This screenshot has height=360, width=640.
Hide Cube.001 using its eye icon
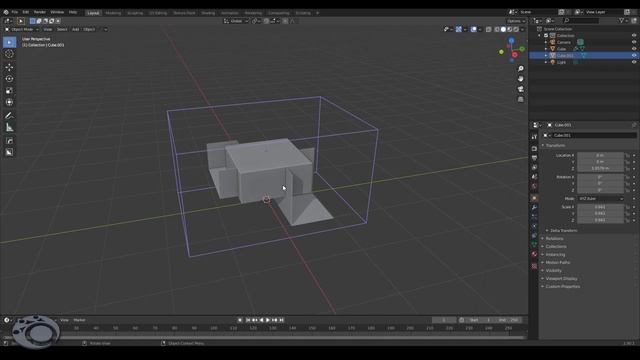coord(634,56)
